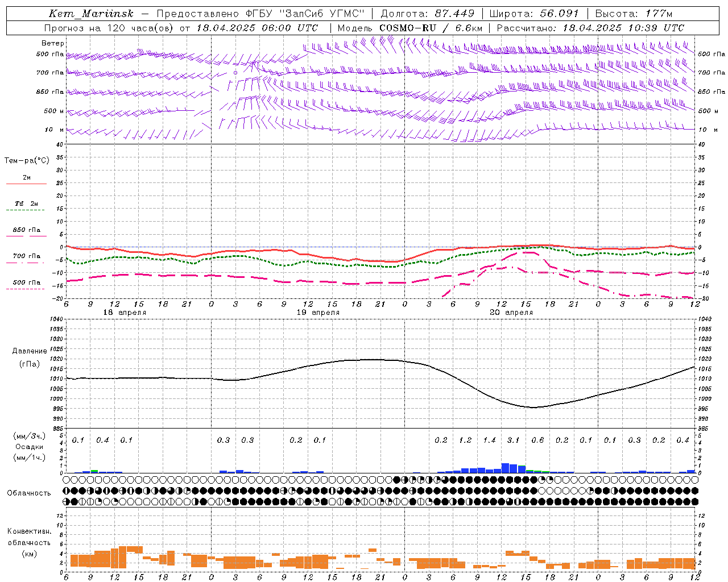
Task: Click the 19 апреля date label
Action: [x=318, y=313]
